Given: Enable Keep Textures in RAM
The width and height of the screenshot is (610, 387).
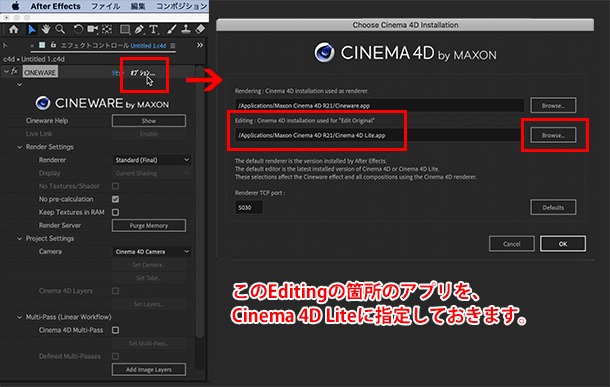Looking at the screenshot, I should point(116,212).
